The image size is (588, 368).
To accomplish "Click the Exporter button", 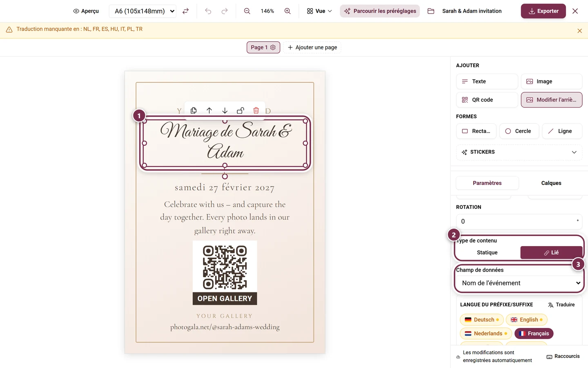I will pyautogui.click(x=543, y=11).
